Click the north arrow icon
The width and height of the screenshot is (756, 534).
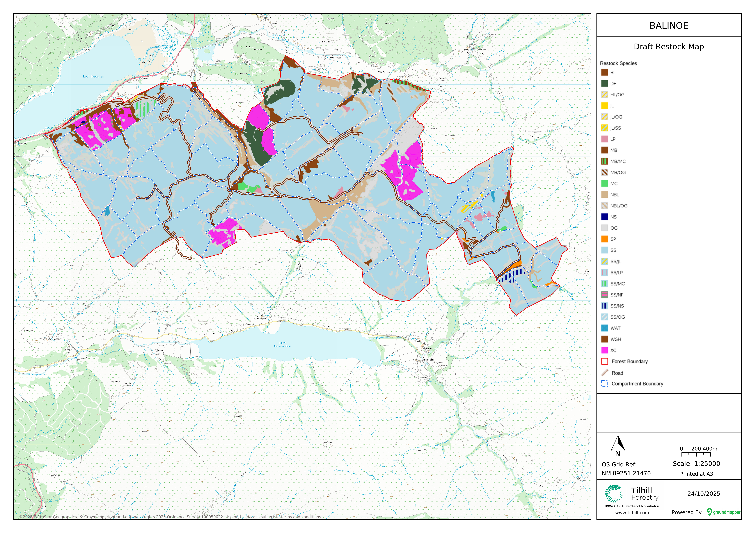point(618,444)
